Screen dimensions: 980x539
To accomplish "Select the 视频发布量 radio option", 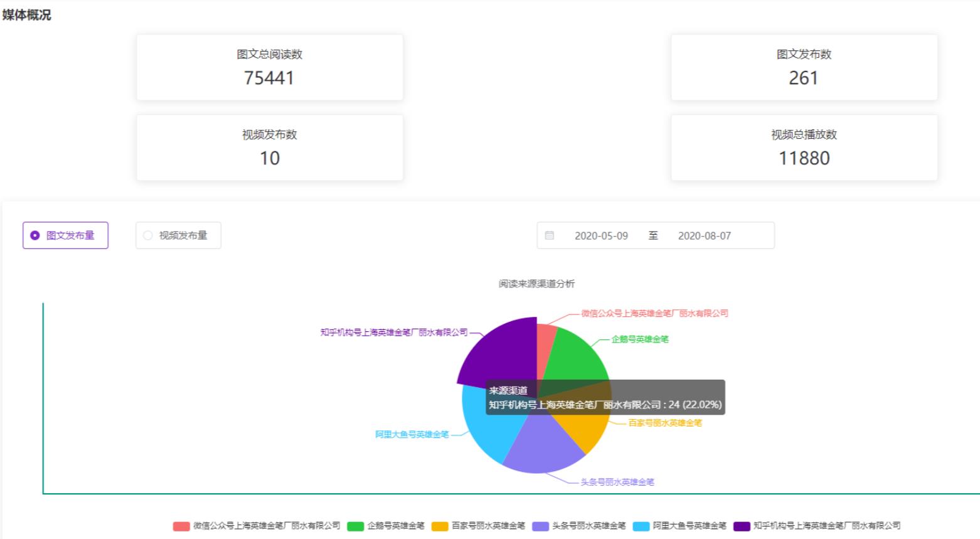I will click(x=178, y=235).
